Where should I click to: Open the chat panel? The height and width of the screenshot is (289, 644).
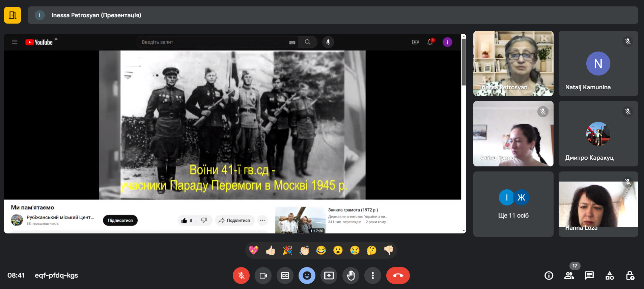(589, 276)
